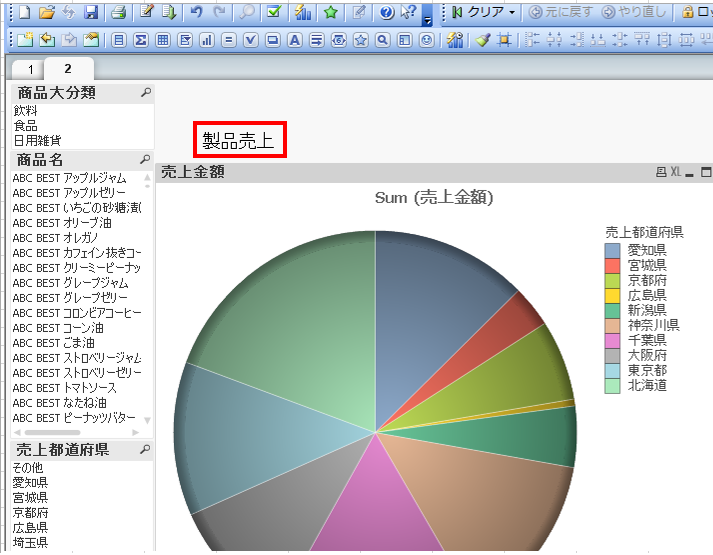The width and height of the screenshot is (713, 555).
Task: Print the 売上金額 chart icon
Action: click(x=661, y=172)
